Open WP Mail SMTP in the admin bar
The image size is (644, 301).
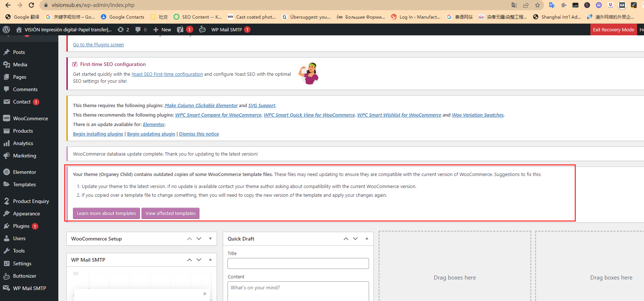(x=230, y=30)
